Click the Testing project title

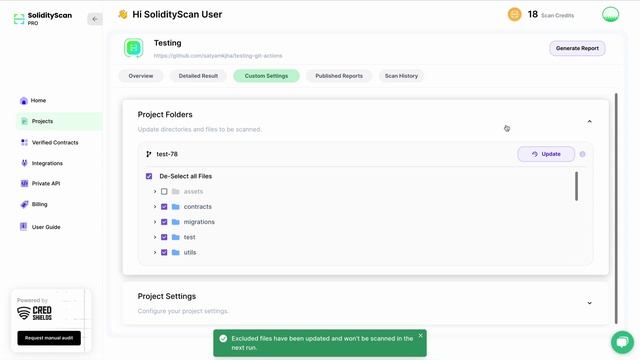(x=167, y=43)
